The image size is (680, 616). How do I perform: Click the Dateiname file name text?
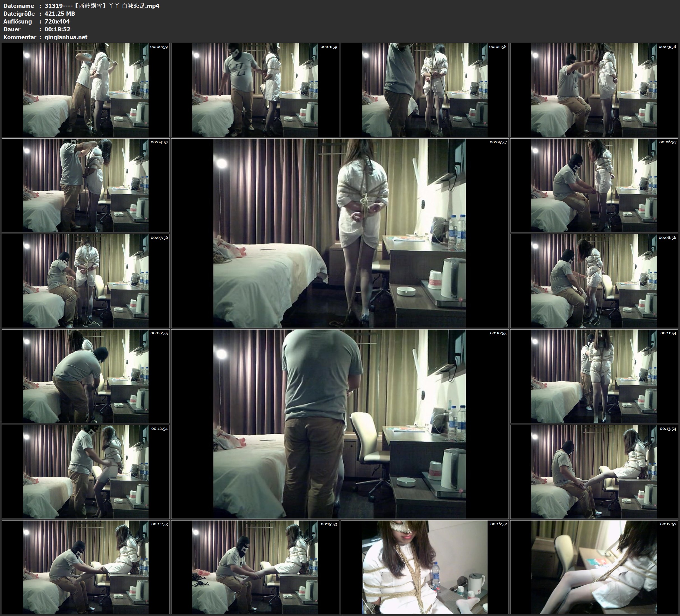[101, 6]
